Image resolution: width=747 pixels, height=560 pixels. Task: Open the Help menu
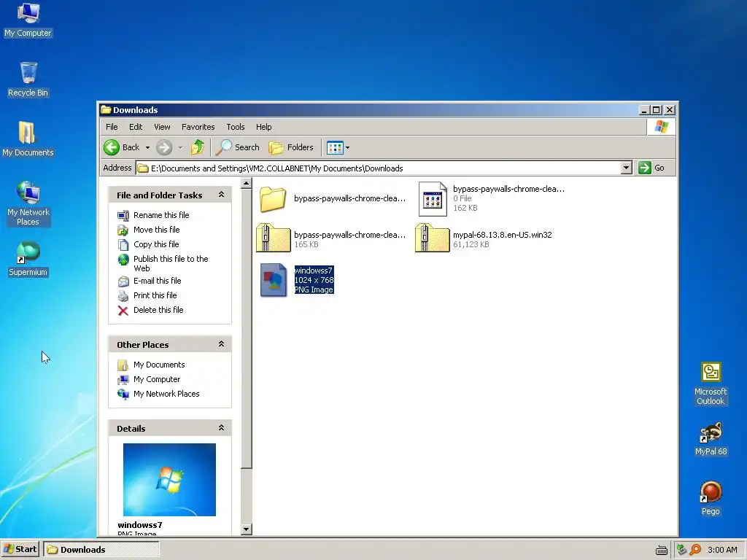pos(263,127)
